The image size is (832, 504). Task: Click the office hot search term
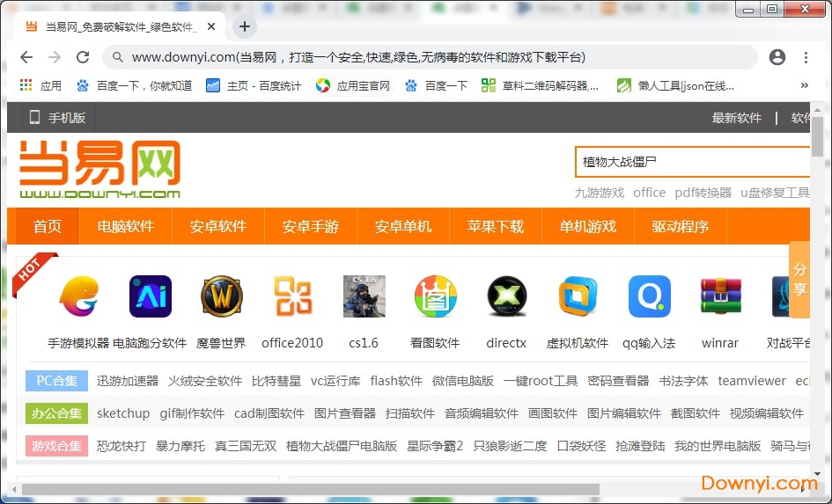click(x=649, y=193)
